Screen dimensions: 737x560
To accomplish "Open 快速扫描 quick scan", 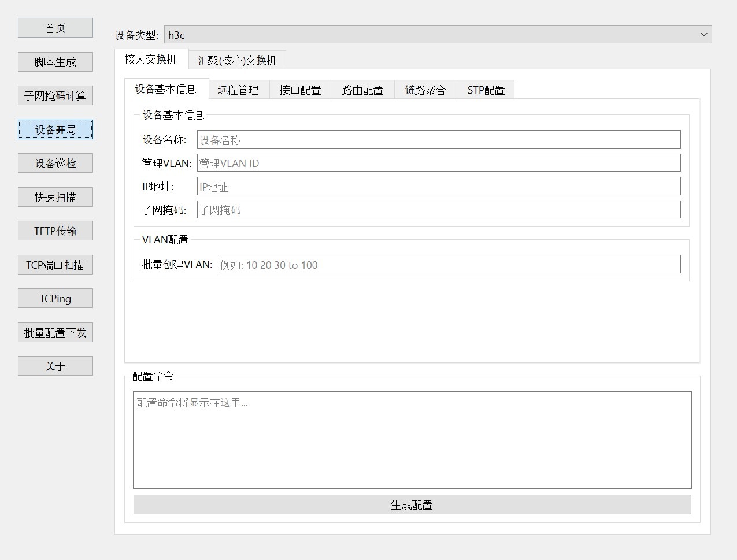I will point(55,197).
